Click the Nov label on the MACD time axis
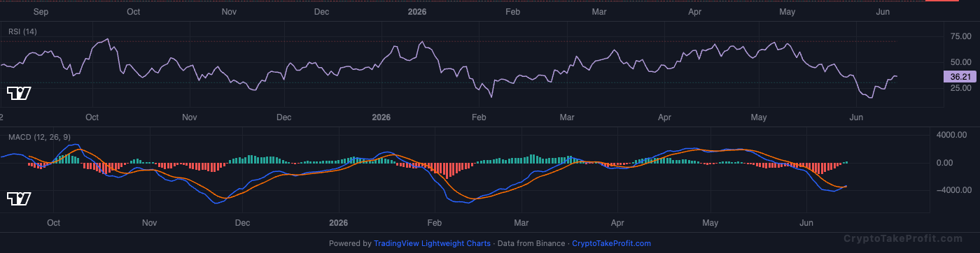The image size is (980, 253). tap(149, 223)
